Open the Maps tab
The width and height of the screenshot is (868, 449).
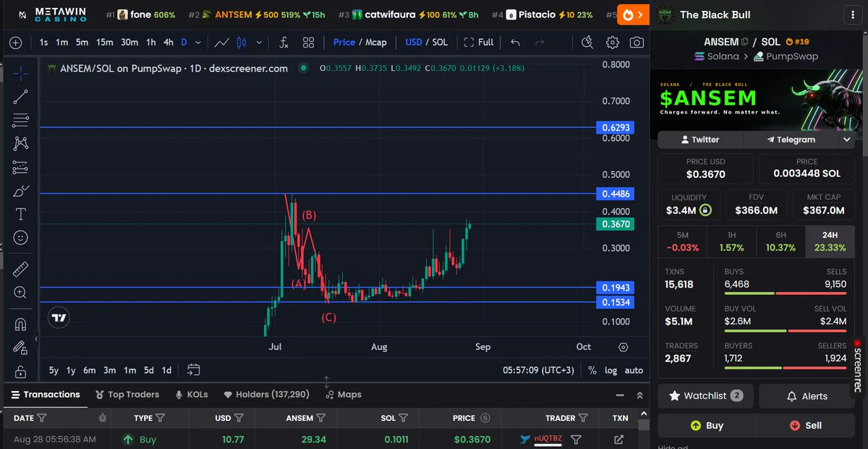click(x=344, y=395)
